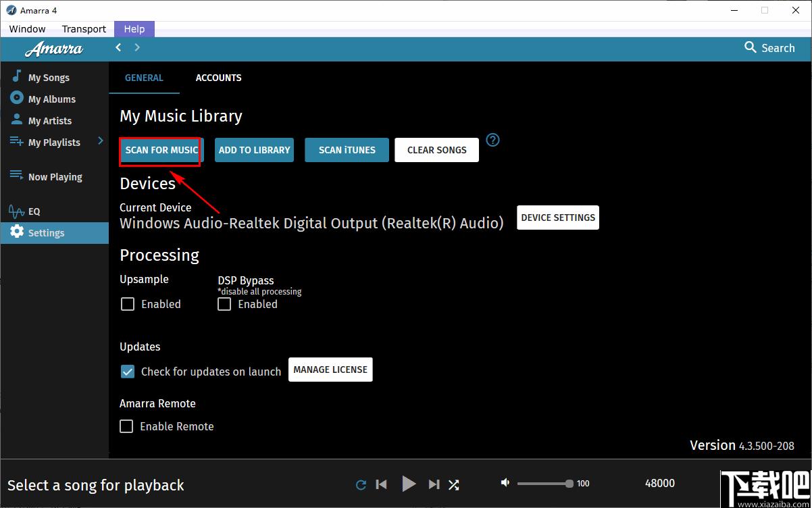Go back with the left arrow
The width and height of the screenshot is (812, 508).
(x=118, y=47)
